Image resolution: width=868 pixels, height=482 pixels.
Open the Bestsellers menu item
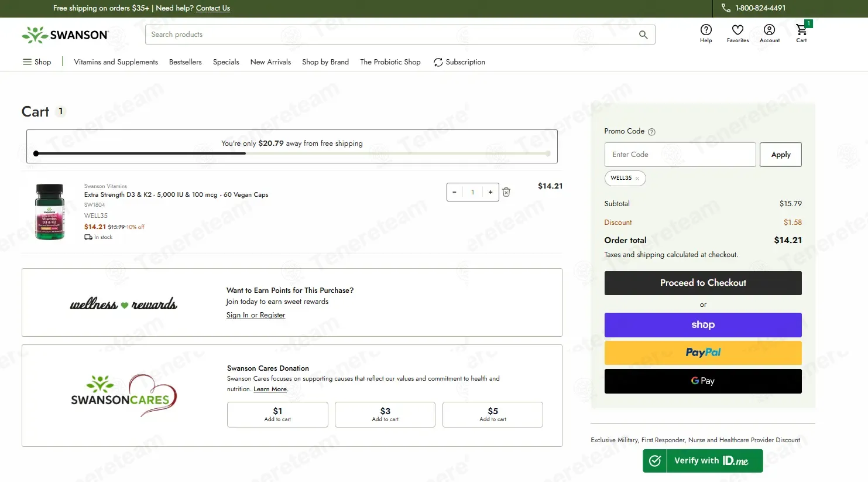point(185,62)
